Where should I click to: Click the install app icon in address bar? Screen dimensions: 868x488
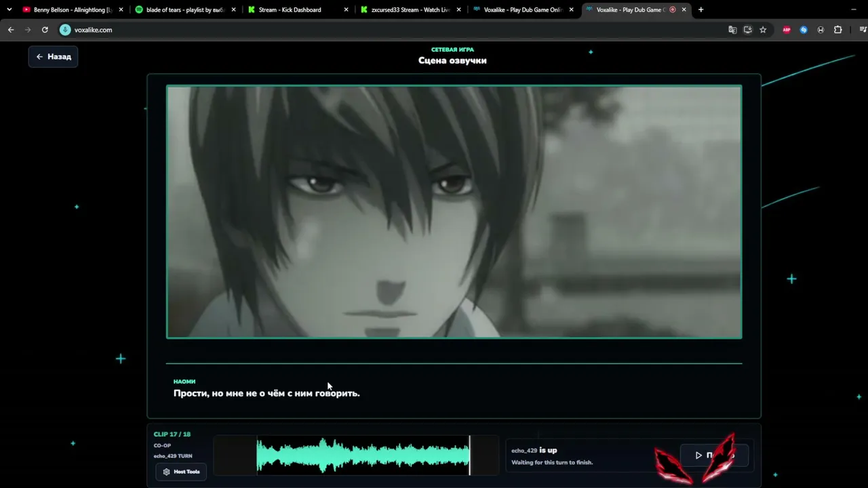[748, 30]
